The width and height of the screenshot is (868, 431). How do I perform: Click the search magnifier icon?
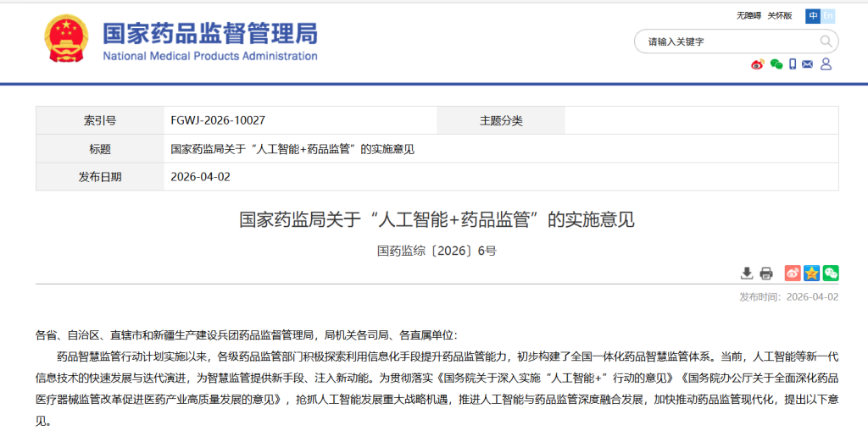825,41
